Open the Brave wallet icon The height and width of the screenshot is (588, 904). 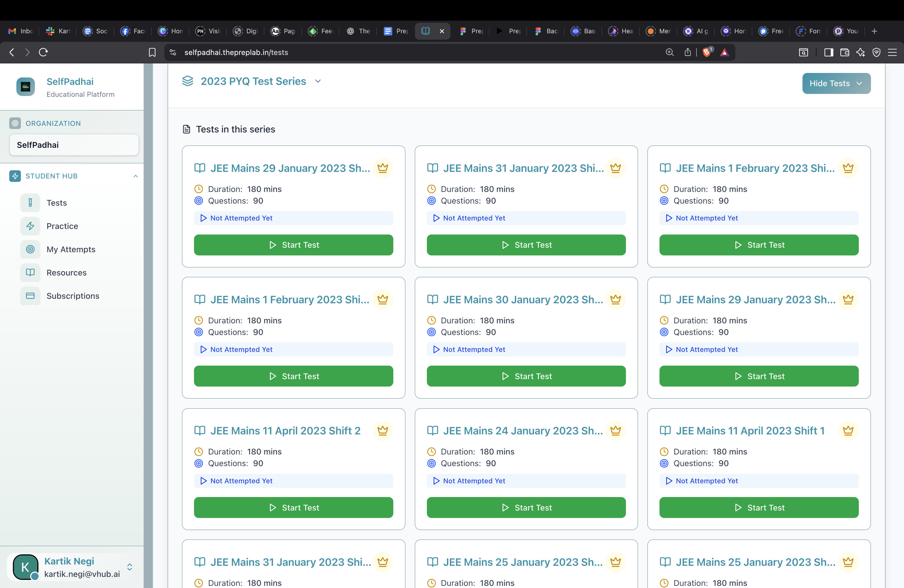844,52
